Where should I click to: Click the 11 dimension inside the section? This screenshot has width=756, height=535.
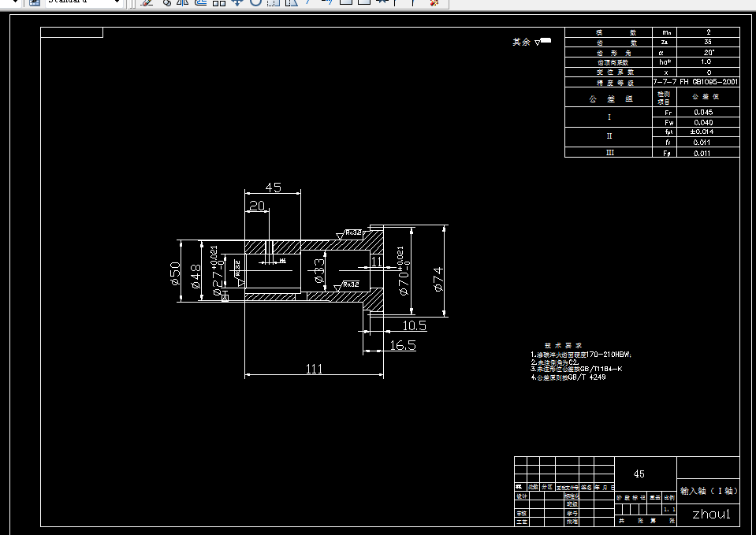click(377, 262)
